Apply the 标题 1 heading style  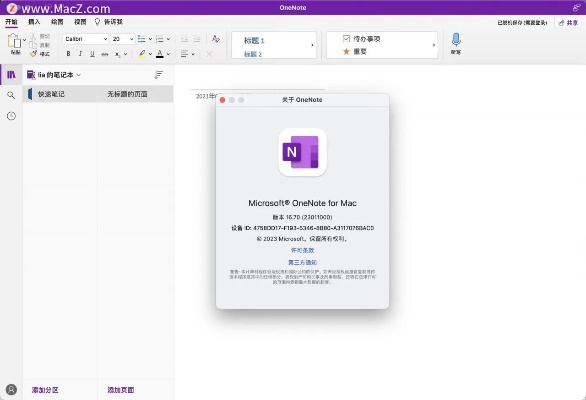(254, 40)
